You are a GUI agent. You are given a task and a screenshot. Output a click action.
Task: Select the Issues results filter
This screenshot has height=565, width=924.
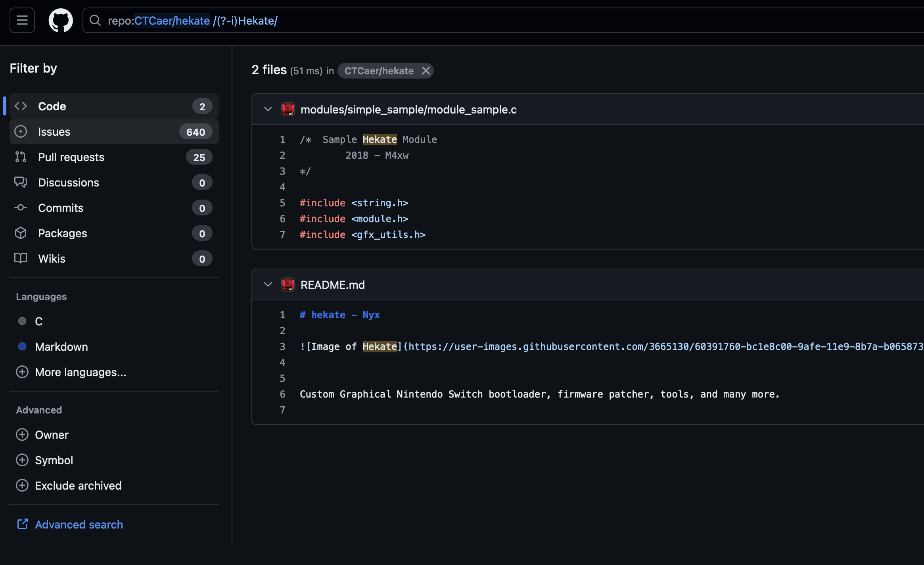[114, 132]
